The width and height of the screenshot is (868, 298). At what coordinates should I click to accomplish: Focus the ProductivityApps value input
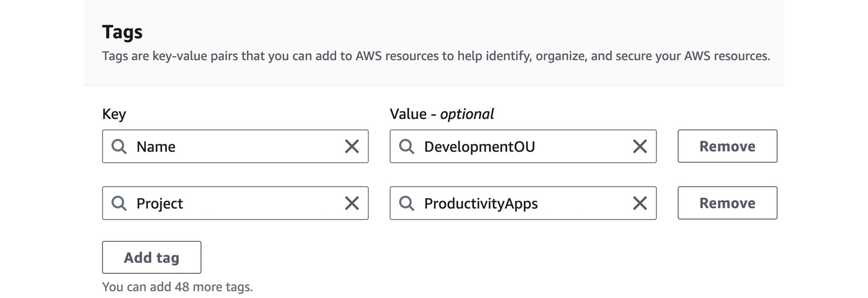click(523, 203)
